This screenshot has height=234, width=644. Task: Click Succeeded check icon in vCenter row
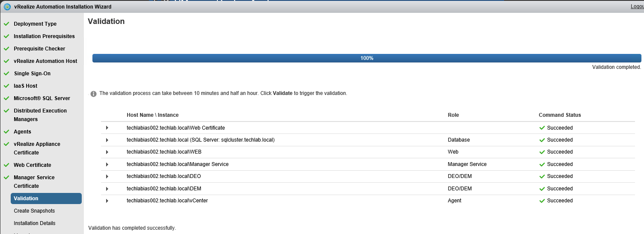coord(542,201)
